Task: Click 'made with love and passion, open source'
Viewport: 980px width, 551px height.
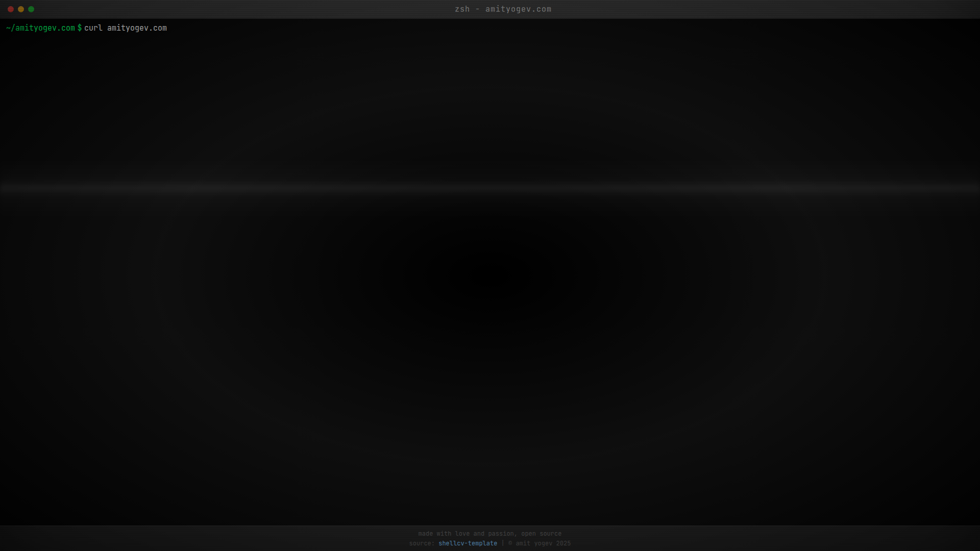Action: tap(489, 534)
